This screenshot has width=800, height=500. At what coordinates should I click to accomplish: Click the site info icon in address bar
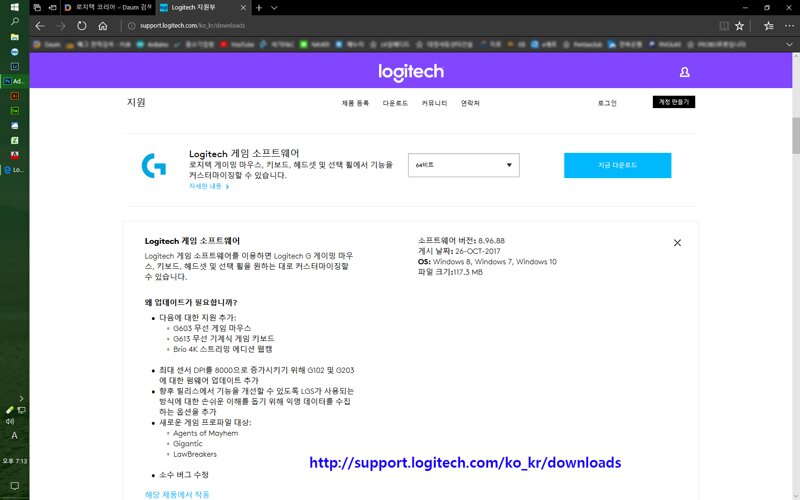pos(131,26)
